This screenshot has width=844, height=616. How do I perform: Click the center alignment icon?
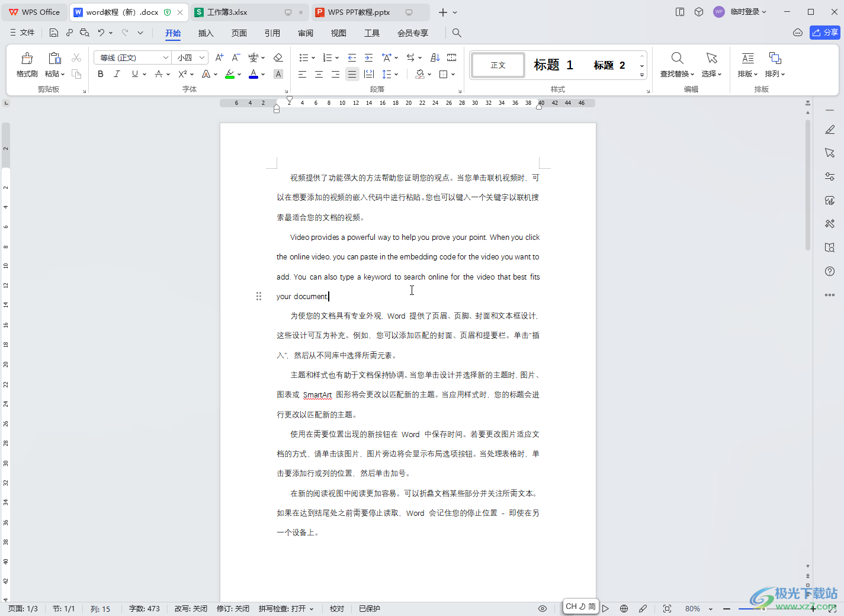[x=319, y=74]
